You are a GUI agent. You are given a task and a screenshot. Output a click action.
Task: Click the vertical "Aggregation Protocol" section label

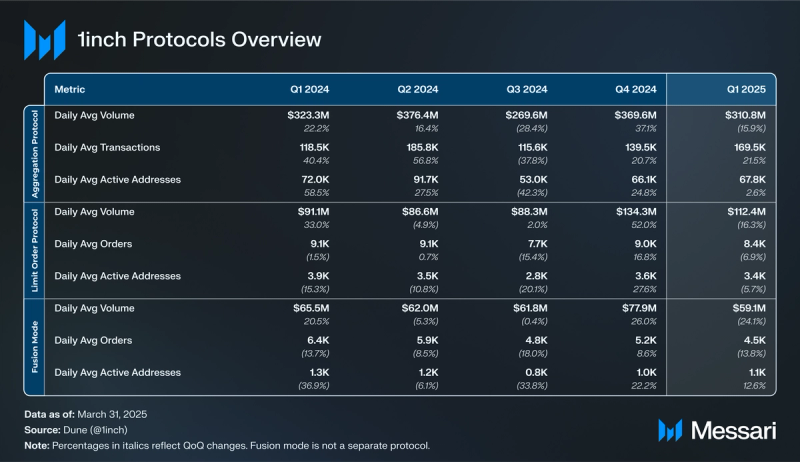(x=35, y=154)
